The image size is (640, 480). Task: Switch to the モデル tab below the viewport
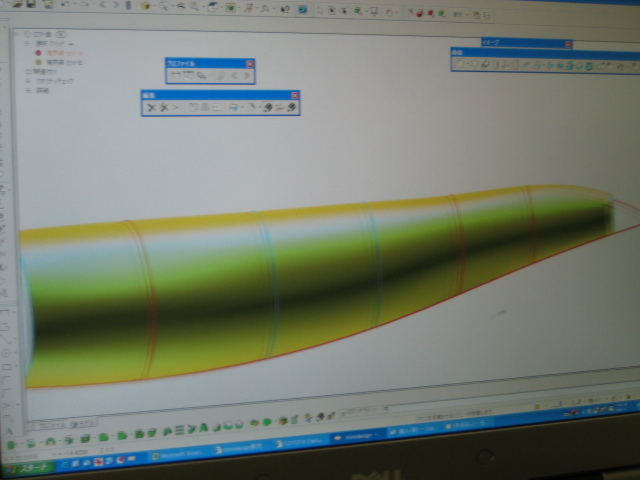(x=82, y=423)
